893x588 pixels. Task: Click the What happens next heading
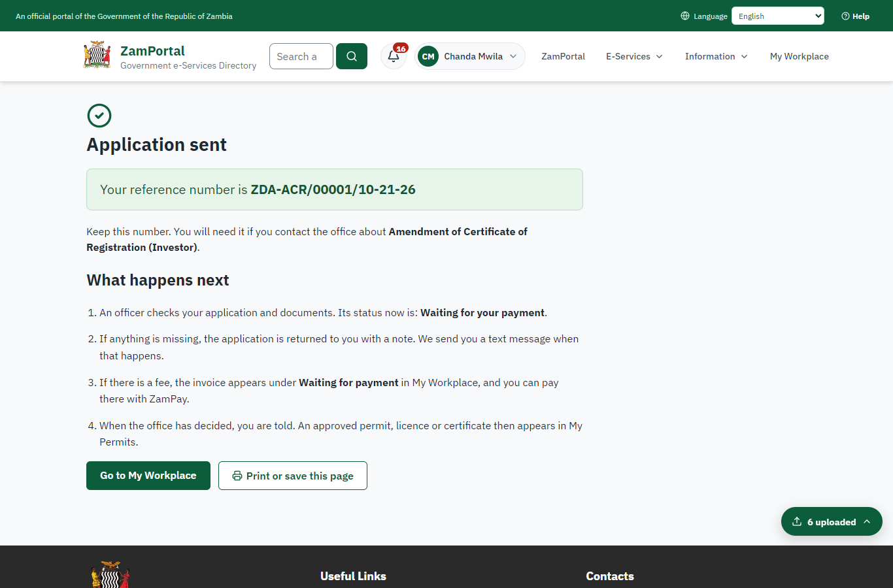coord(158,280)
